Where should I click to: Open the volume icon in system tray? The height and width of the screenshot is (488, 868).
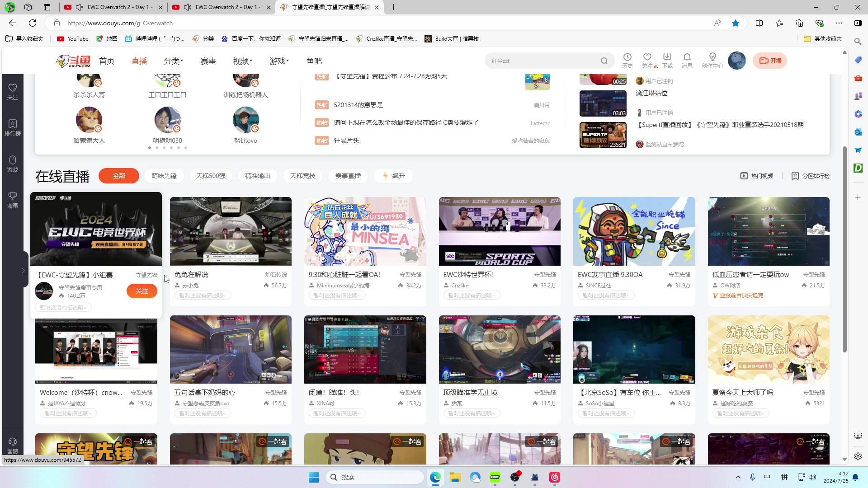pos(812,477)
